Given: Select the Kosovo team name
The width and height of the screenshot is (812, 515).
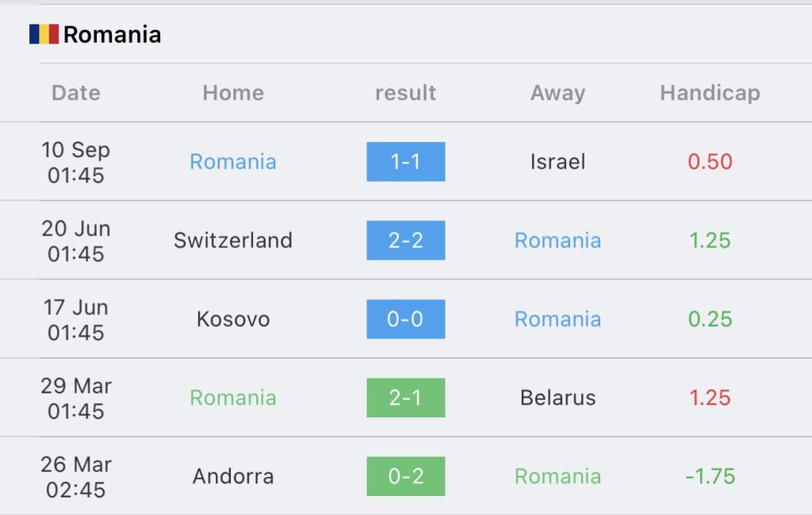Looking at the screenshot, I should coord(233,319).
